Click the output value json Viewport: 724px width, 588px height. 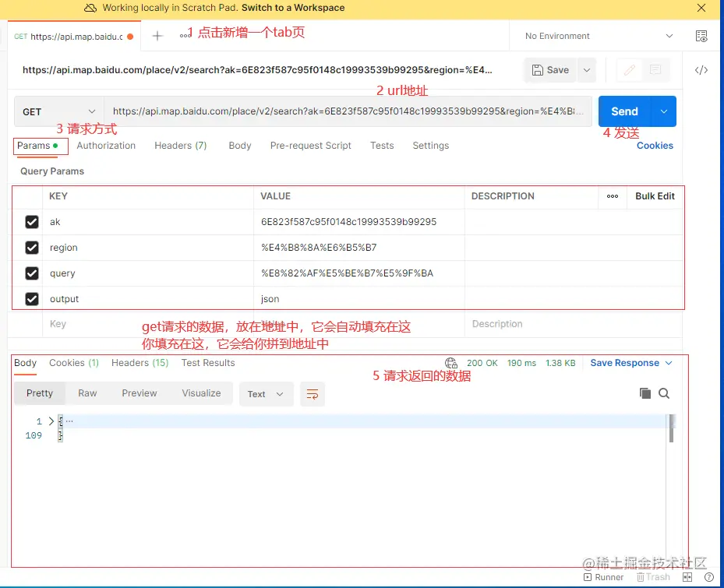[270, 299]
